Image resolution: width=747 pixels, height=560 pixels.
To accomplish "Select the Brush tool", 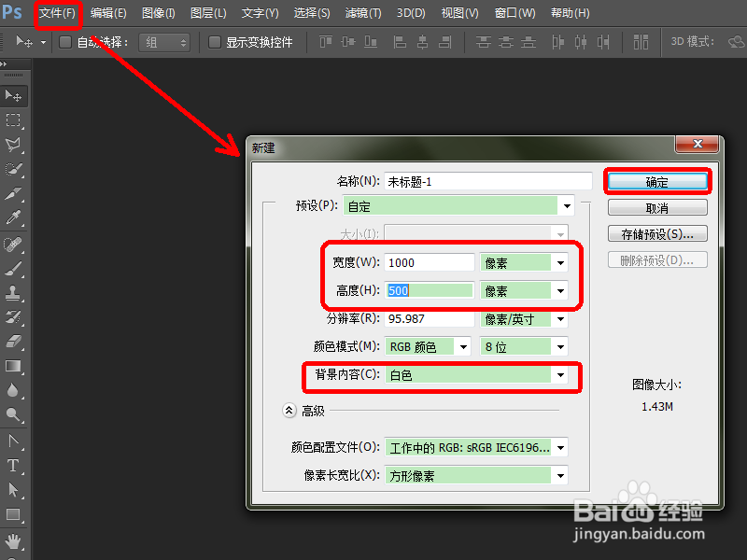I will coord(13,269).
